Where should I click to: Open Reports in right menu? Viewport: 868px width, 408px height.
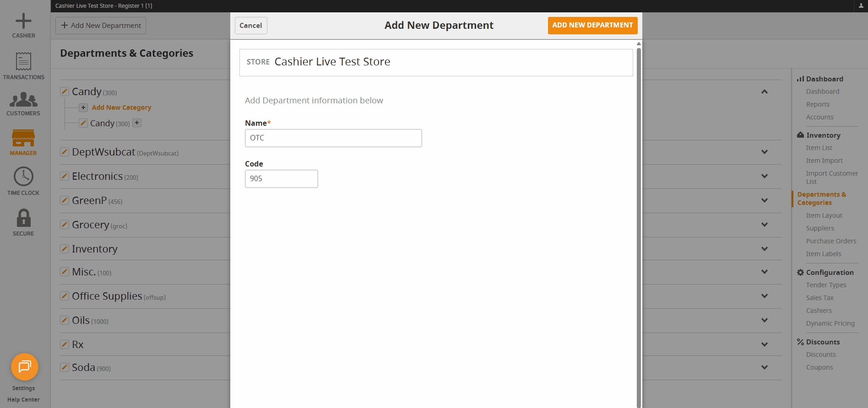point(818,104)
